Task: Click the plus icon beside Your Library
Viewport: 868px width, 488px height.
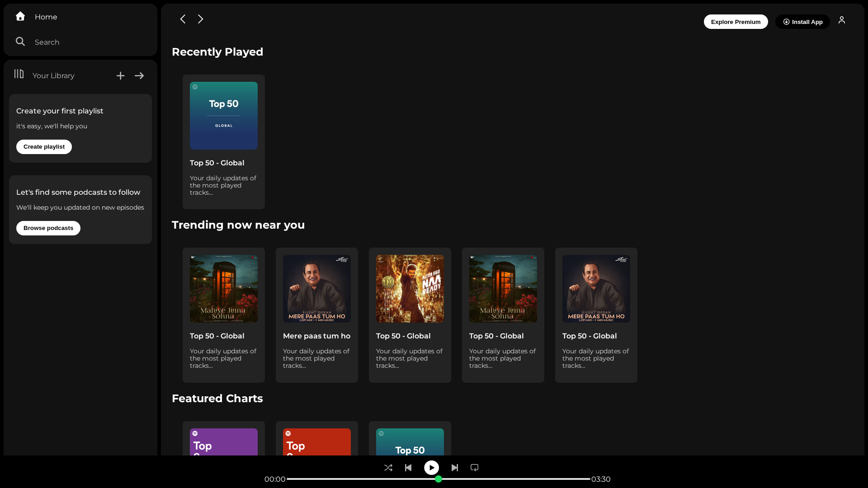Action: (x=120, y=75)
